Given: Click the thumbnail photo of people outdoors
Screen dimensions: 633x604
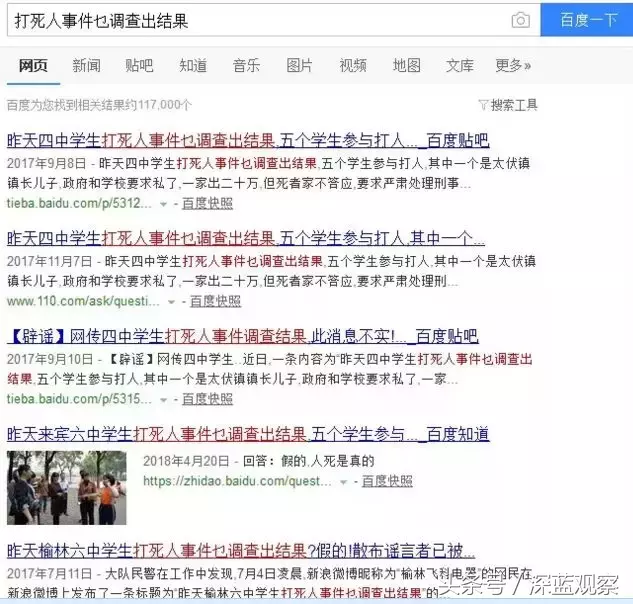Looking at the screenshot, I should pyautogui.click(x=67, y=488).
